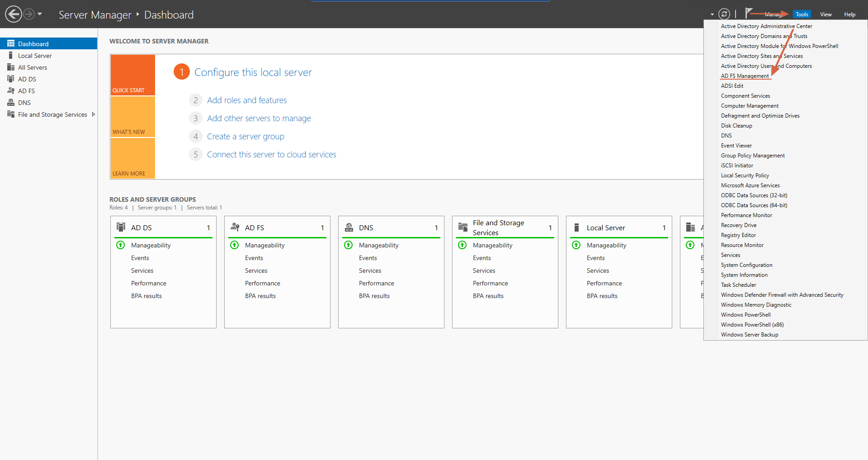
Task: Click the AD FS sidebar icon
Action: pyautogui.click(x=11, y=90)
